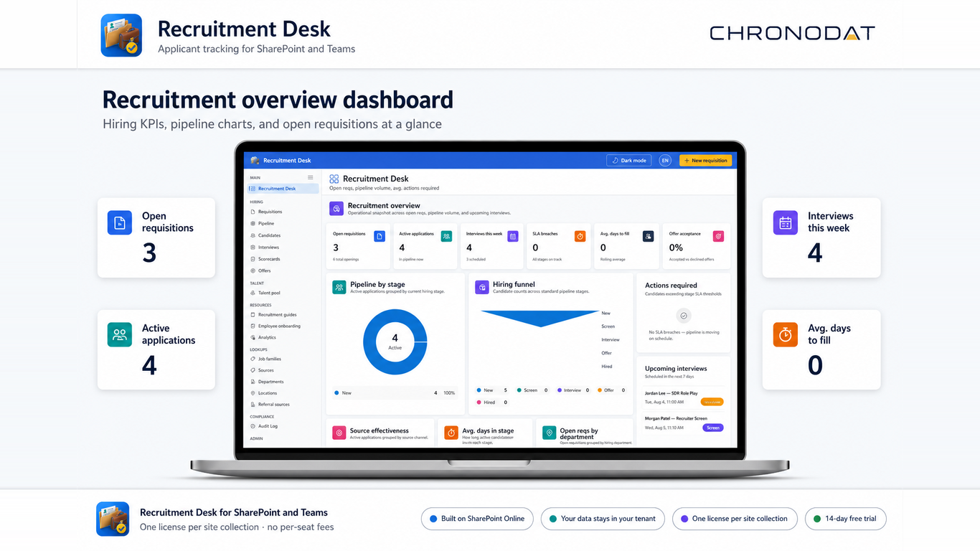This screenshot has height=551, width=980.
Task: Click the Avg. days to fill stopwatch icon on right callout
Action: click(x=785, y=334)
